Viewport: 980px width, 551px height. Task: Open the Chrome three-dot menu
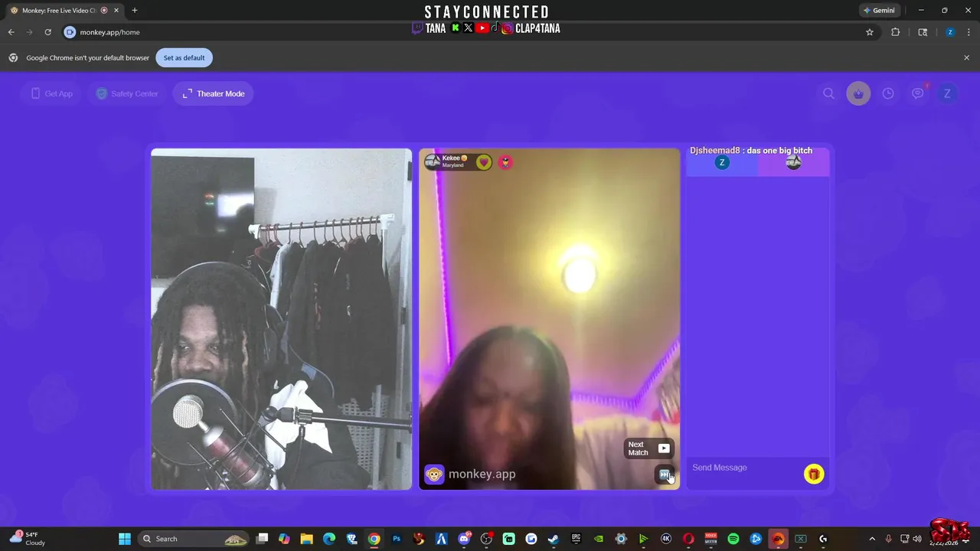tap(968, 32)
